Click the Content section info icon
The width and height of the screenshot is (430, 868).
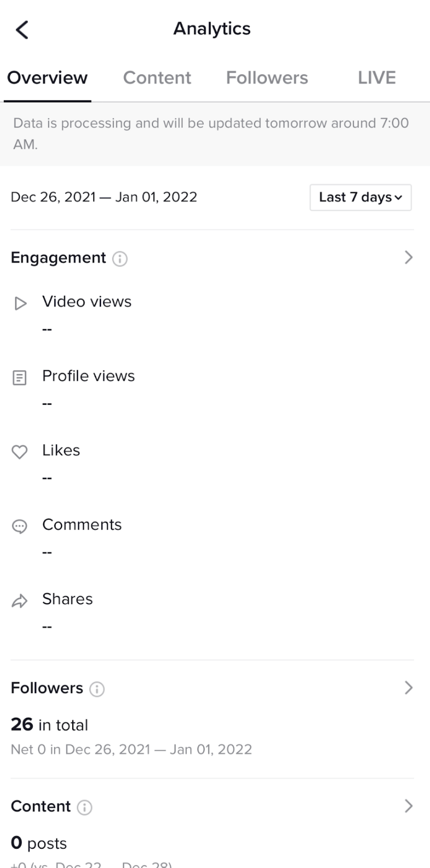click(x=85, y=808)
